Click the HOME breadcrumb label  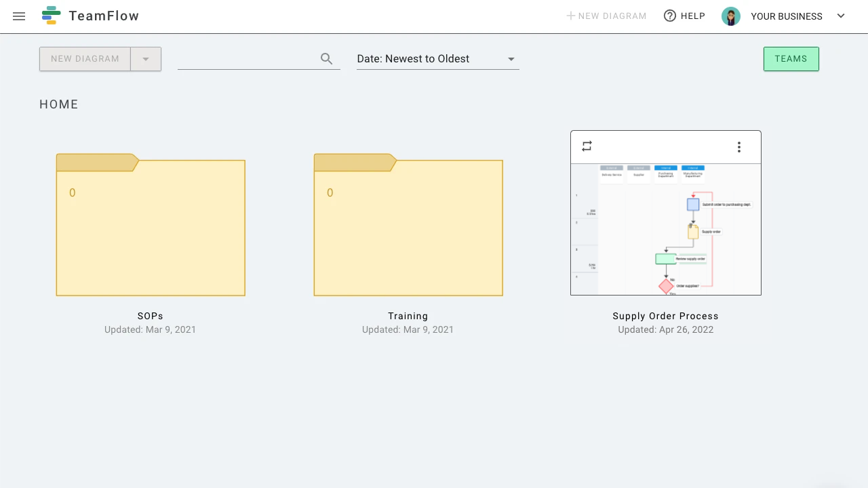coord(58,104)
